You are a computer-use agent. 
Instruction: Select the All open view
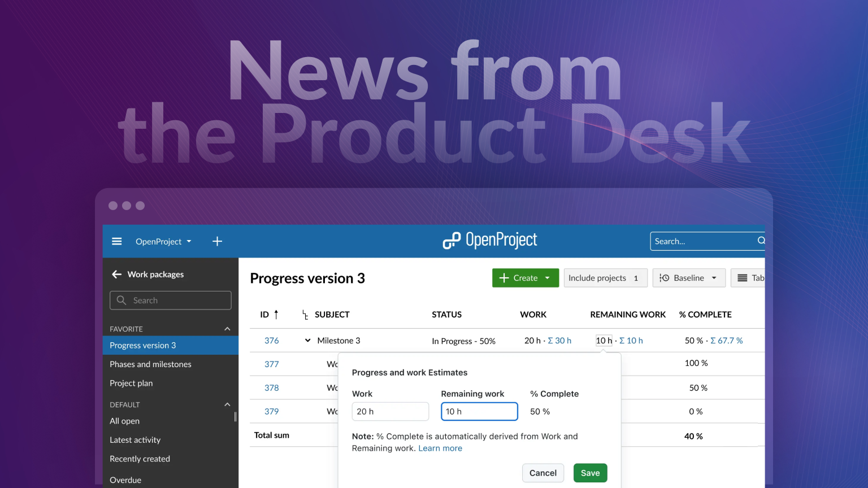point(124,421)
